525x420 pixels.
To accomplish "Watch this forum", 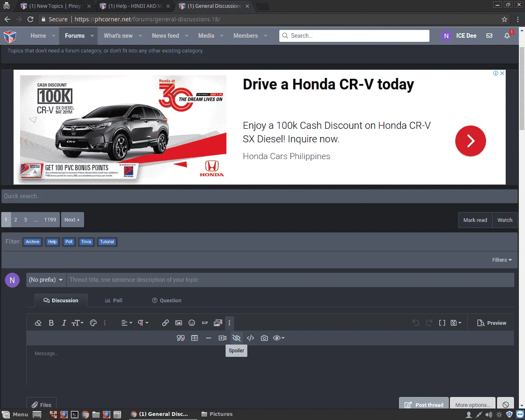I will pos(505,220).
